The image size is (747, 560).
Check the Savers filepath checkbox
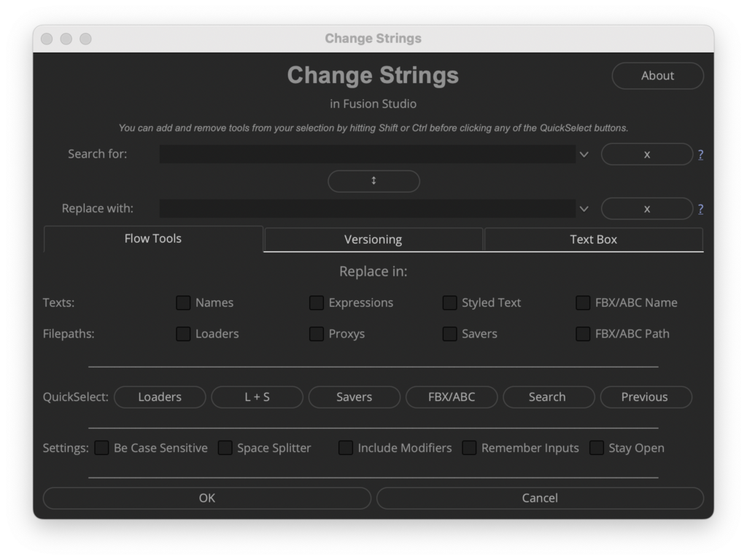pyautogui.click(x=449, y=334)
